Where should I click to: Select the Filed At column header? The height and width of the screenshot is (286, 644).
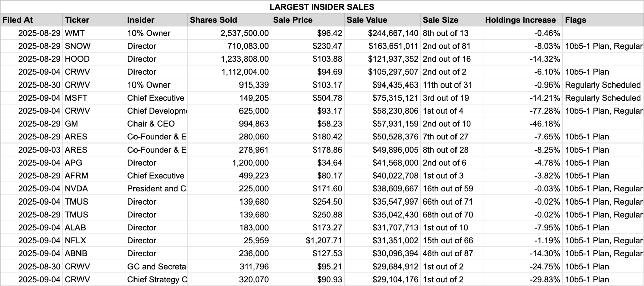pos(32,20)
